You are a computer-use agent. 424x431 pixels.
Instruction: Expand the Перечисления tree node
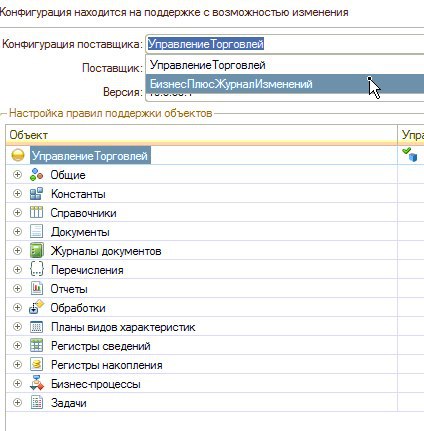17,269
